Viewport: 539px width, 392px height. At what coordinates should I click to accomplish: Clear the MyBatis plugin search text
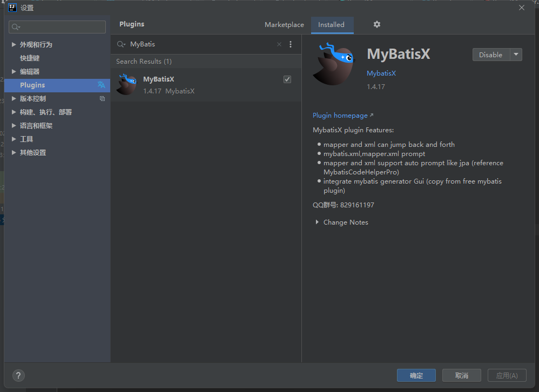point(279,44)
